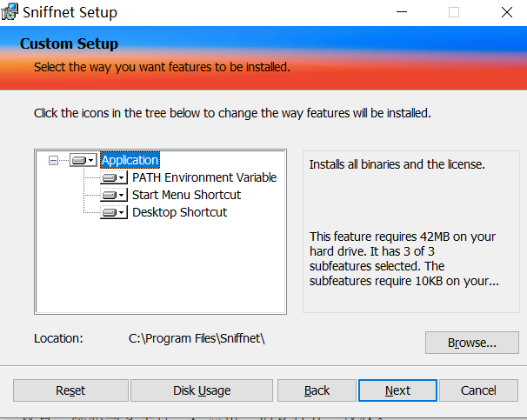Go Back to the previous step

[x=317, y=390]
